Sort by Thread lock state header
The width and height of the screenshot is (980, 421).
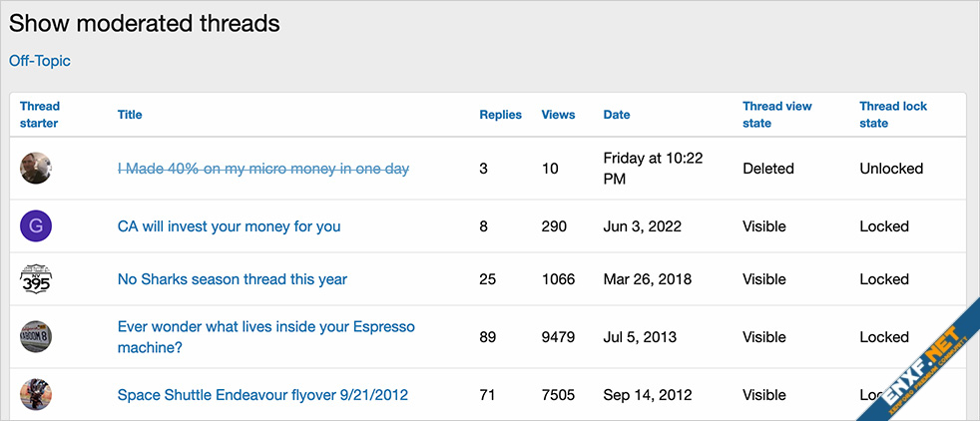coord(893,115)
